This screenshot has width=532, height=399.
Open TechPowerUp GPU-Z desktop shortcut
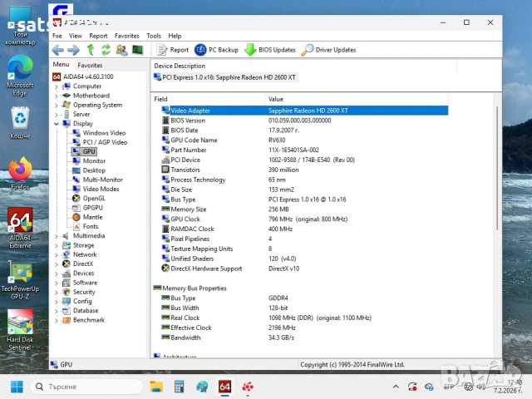20,280
